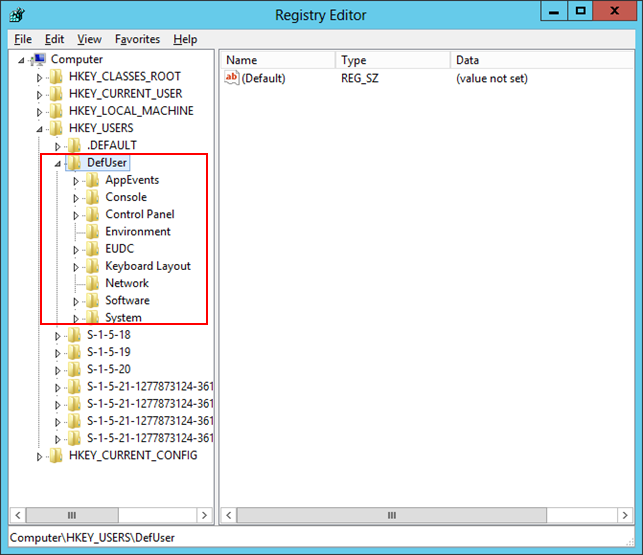
Task: Click the Keyboard Layout folder icon
Action: click(93, 266)
